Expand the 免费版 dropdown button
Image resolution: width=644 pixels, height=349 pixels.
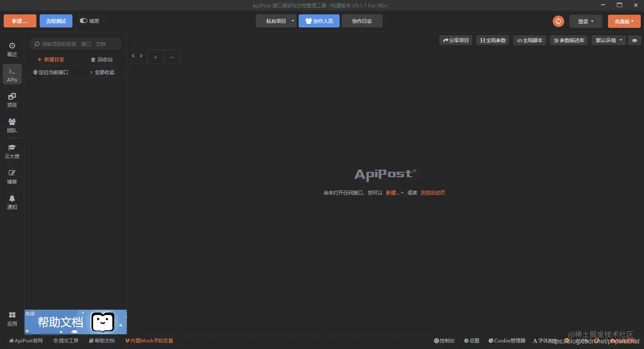click(x=624, y=21)
